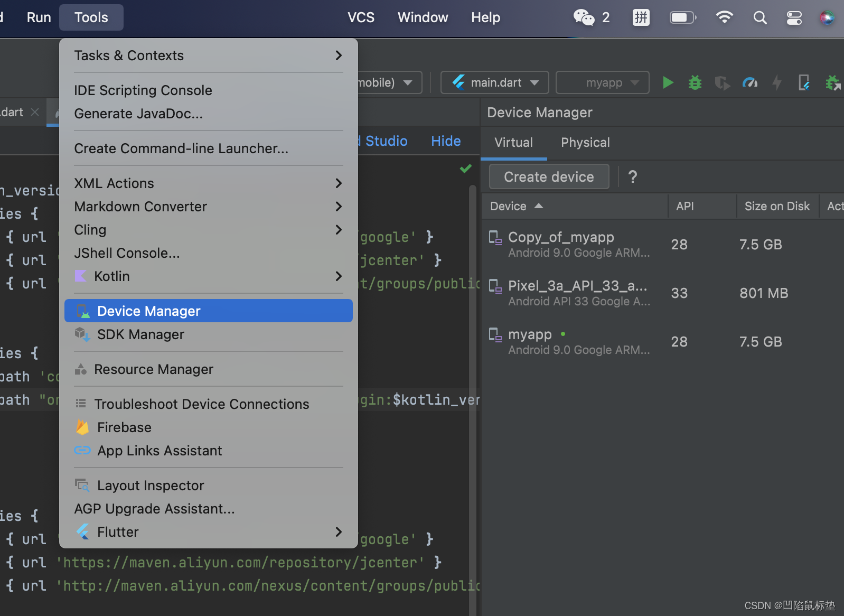Open the profiler gauge icon

point(750,82)
